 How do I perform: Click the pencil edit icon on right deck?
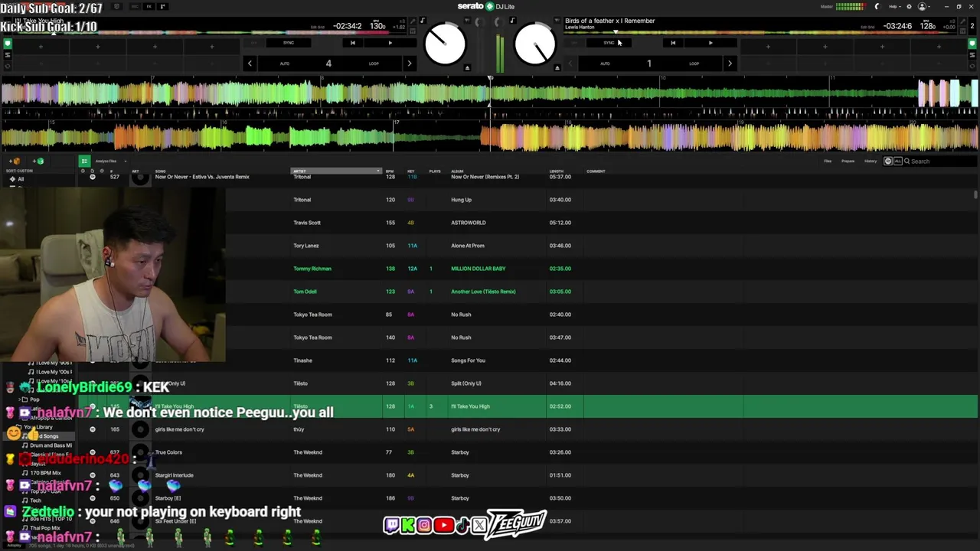tap(962, 21)
